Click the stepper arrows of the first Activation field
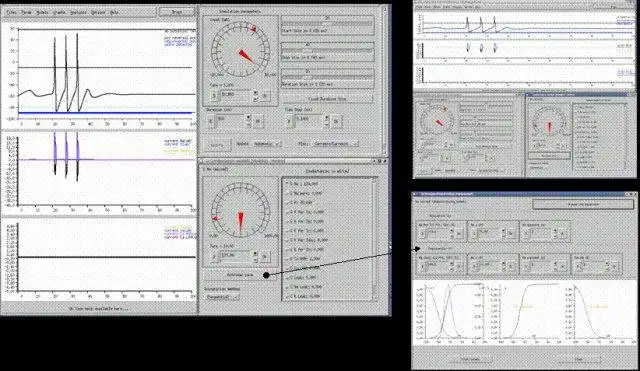 (x=452, y=233)
